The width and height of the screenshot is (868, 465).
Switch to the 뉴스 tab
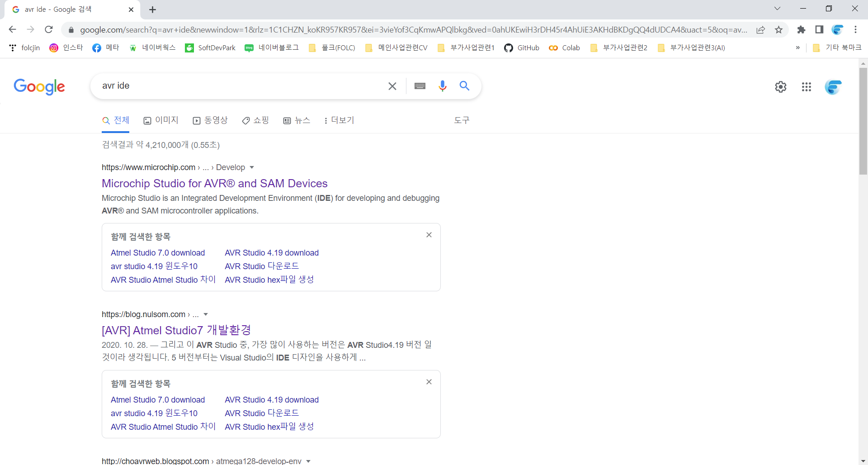(x=297, y=120)
